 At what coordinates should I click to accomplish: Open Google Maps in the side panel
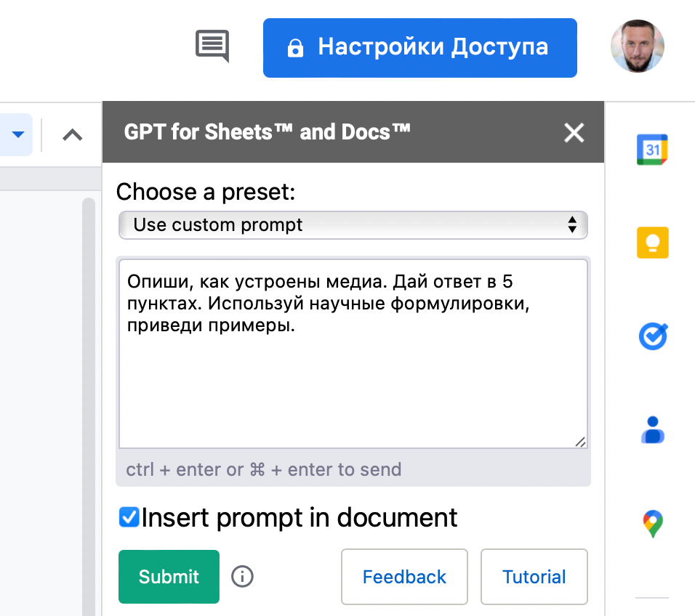click(x=653, y=524)
